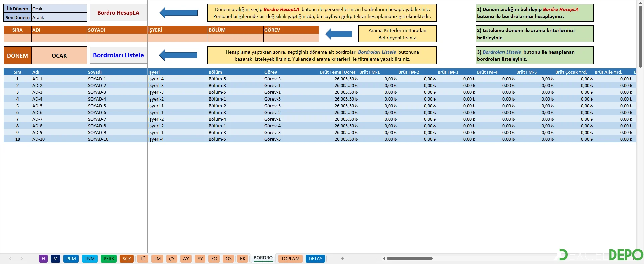
Task: Click the horizontal scrollbar left arrow
Action: pyautogui.click(x=384, y=258)
